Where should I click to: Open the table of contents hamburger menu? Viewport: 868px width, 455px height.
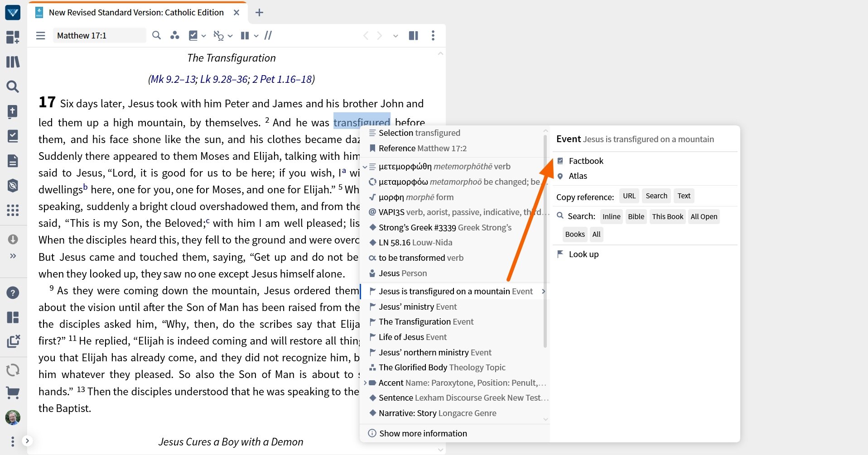pyautogui.click(x=41, y=35)
